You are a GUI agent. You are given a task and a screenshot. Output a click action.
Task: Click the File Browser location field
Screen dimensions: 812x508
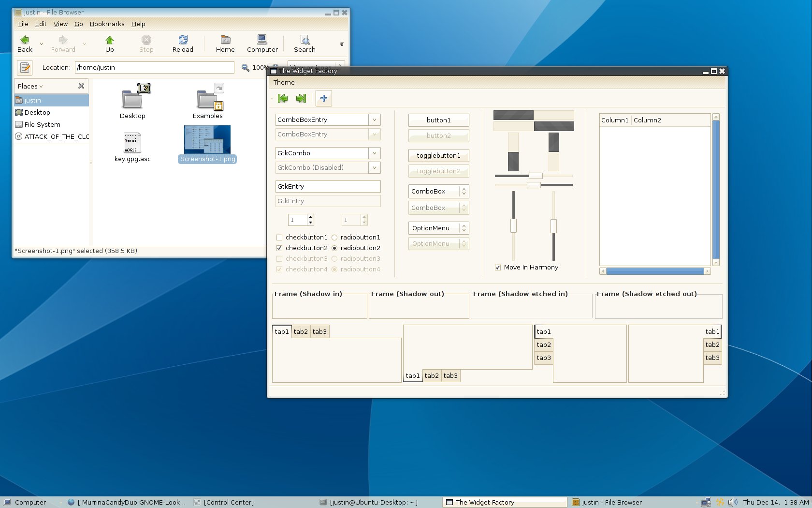point(154,67)
